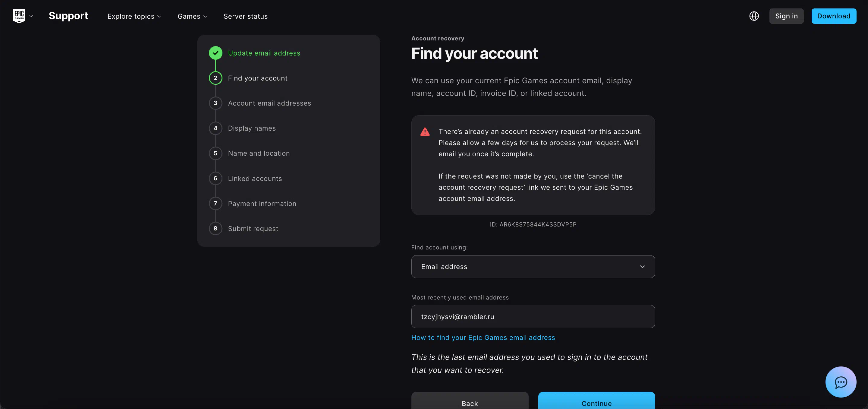868x409 pixels.
Task: Open the Server status page
Action: click(245, 16)
